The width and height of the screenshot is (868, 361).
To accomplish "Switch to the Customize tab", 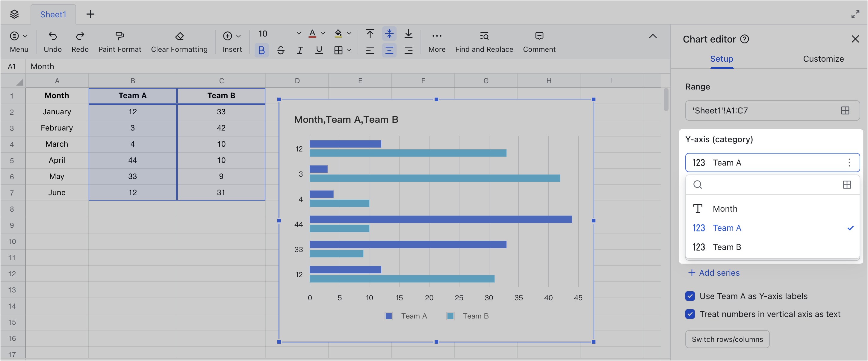I will pos(823,59).
